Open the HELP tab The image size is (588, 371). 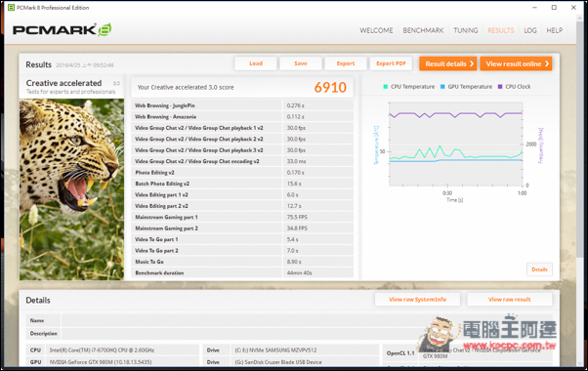554,30
